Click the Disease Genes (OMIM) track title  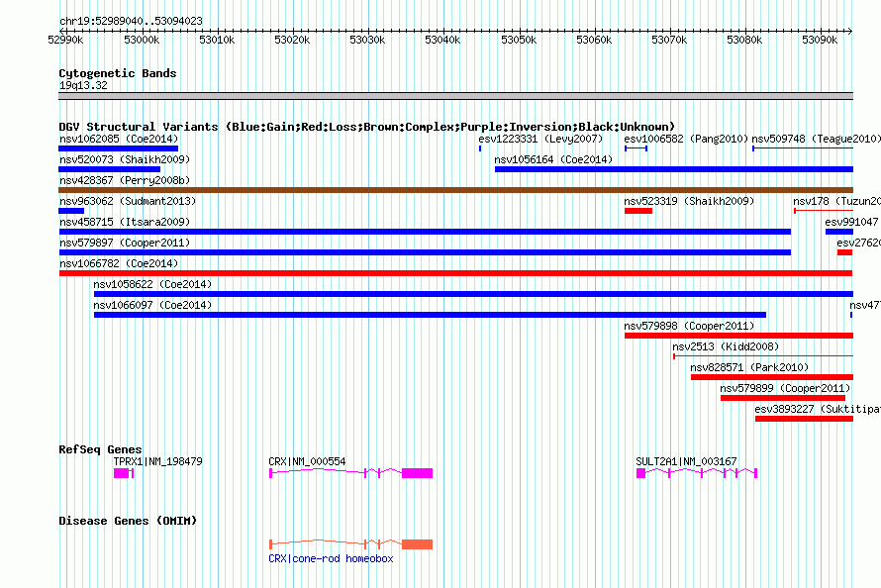(128, 521)
